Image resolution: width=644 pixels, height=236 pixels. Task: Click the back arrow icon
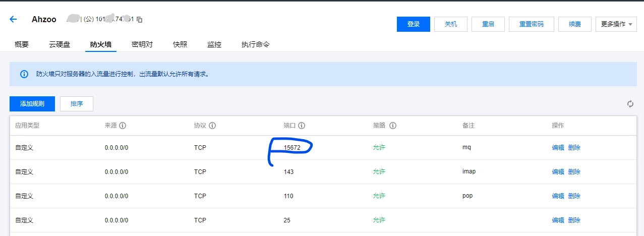click(x=13, y=19)
